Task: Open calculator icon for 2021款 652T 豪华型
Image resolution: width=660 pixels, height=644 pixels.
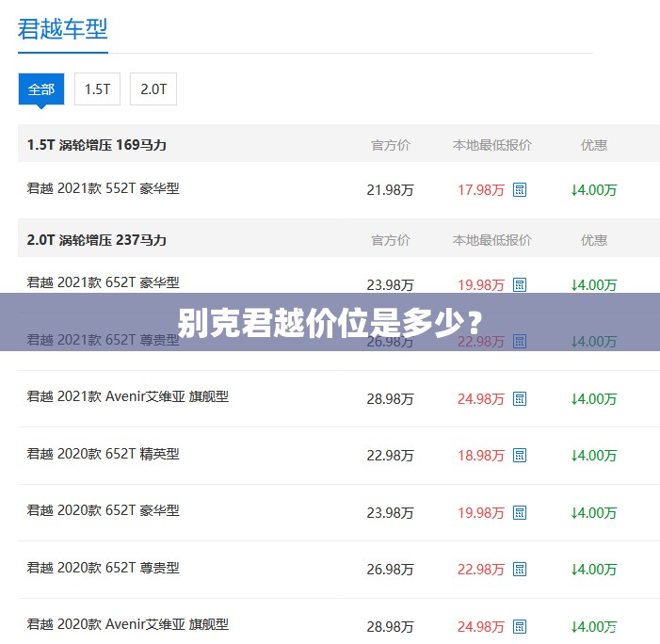Action: tap(520, 285)
